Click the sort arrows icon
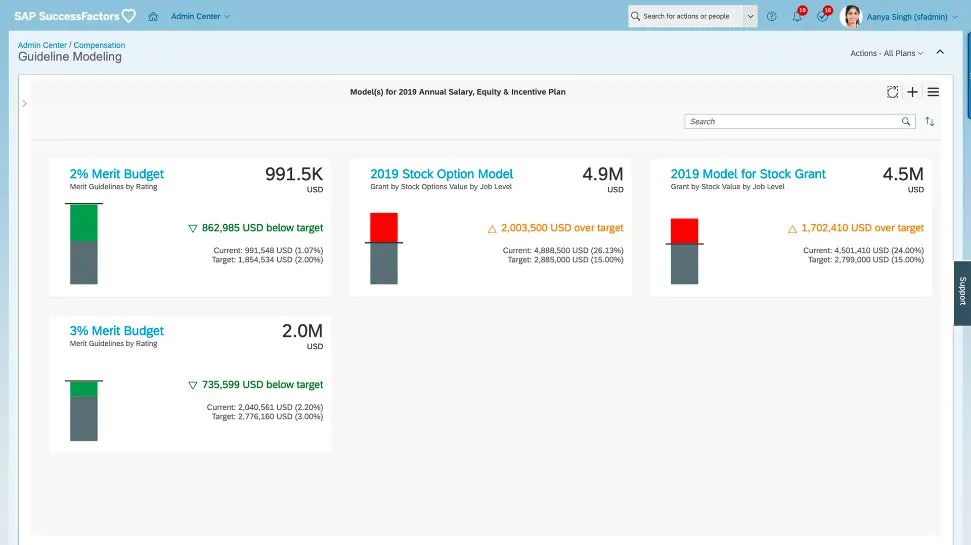This screenshot has height=545, width=971. coord(930,122)
